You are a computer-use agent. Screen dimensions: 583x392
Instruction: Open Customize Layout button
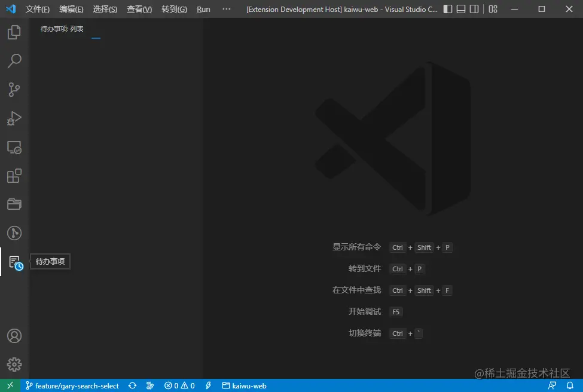[493, 10]
